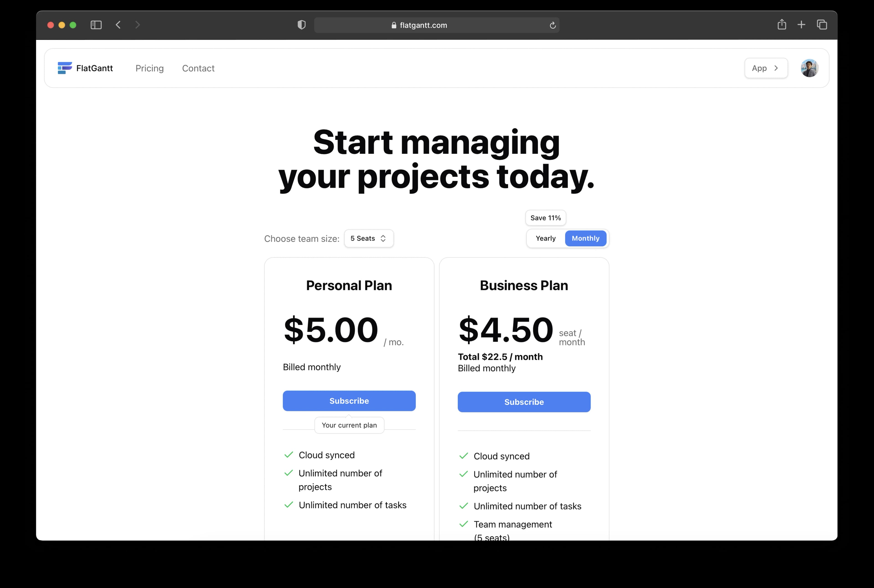Viewport: 874px width, 588px height.
Task: Subscribe to the Personal Plan
Action: pos(349,400)
